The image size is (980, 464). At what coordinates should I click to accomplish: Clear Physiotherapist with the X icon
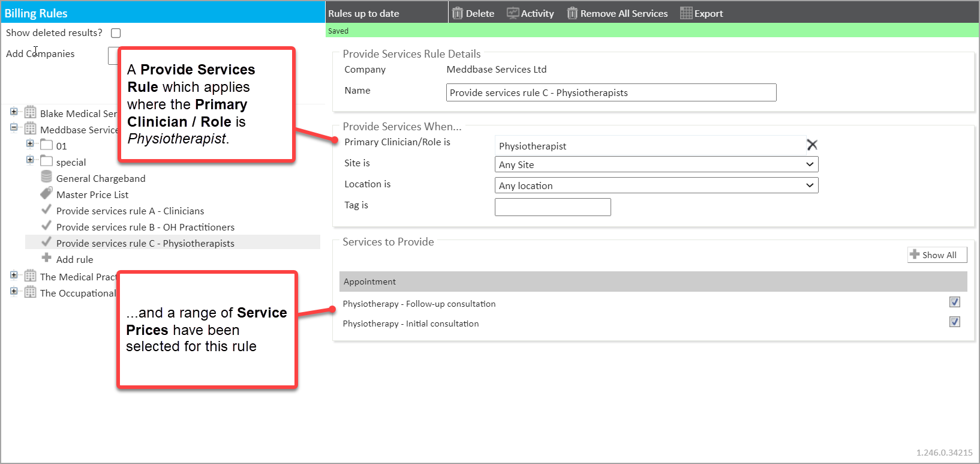click(812, 145)
